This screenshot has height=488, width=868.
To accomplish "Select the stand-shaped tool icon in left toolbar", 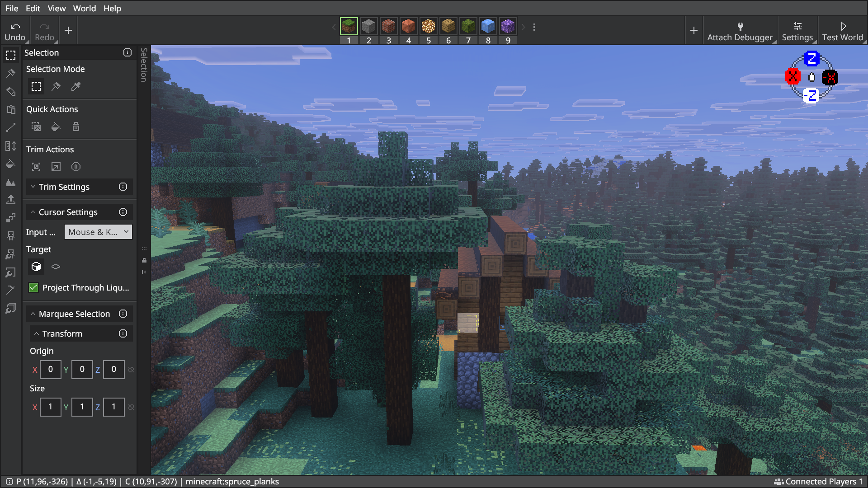I will pos(11,236).
